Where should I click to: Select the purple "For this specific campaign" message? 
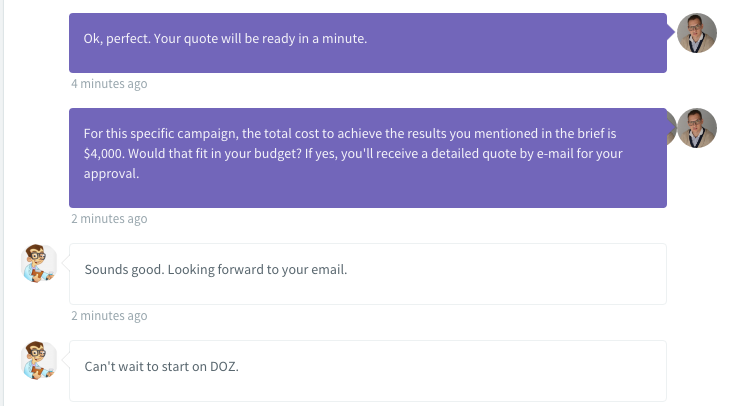(x=367, y=157)
